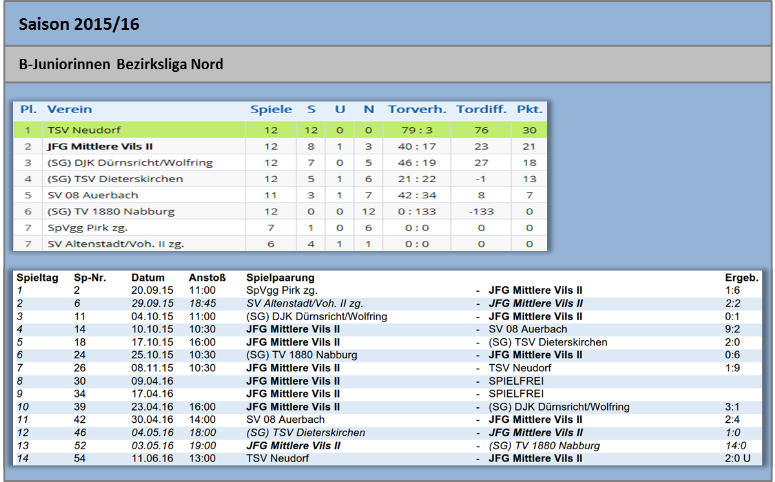Select 'SpVgg Pirk zg.' in standings table
775x482 pixels.
(87, 228)
